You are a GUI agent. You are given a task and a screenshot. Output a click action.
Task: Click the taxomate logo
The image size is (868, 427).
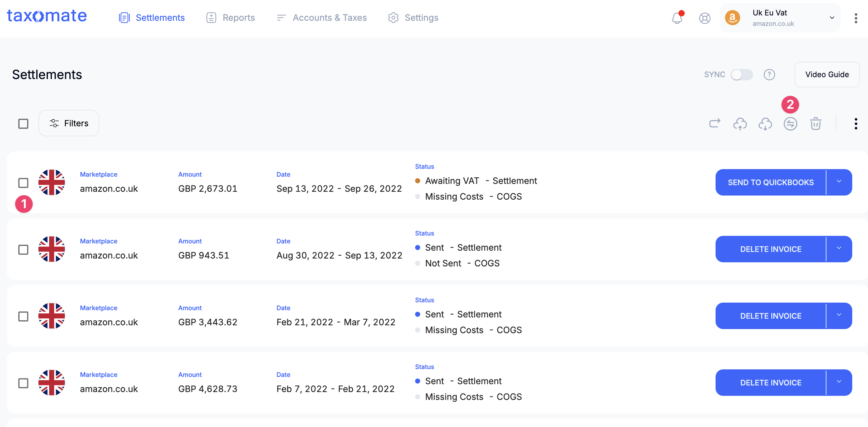coord(47,16)
